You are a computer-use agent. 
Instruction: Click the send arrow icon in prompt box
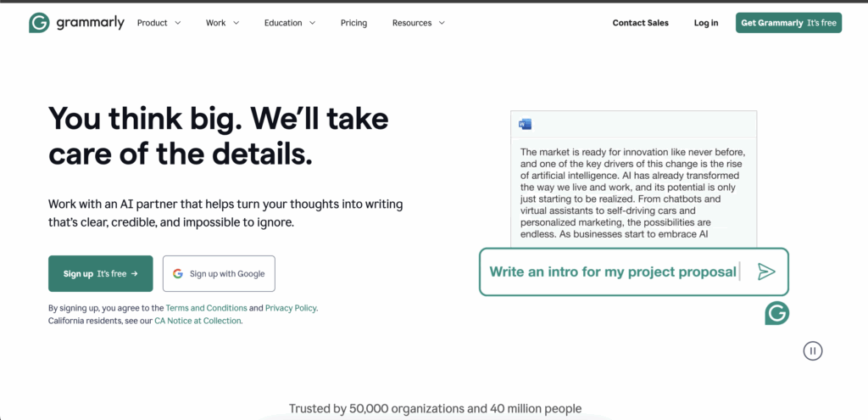point(766,272)
